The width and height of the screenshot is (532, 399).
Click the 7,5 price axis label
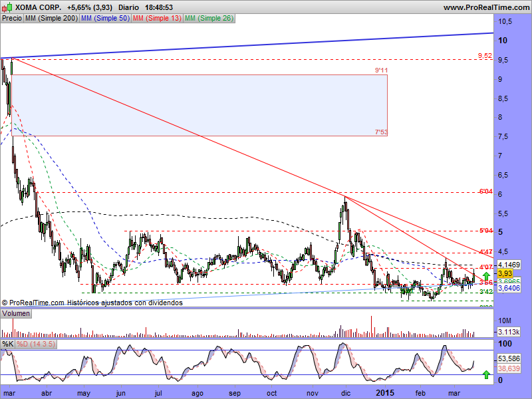coord(503,137)
